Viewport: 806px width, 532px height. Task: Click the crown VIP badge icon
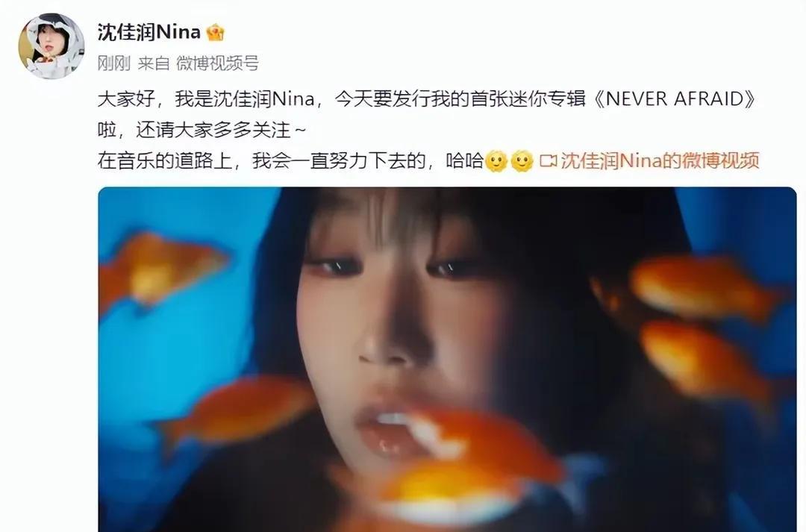click(215, 33)
